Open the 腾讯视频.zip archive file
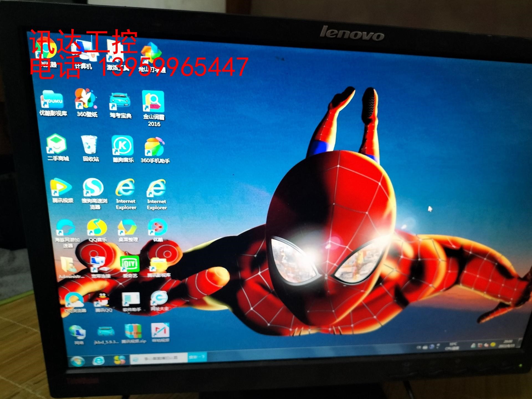 (134, 334)
